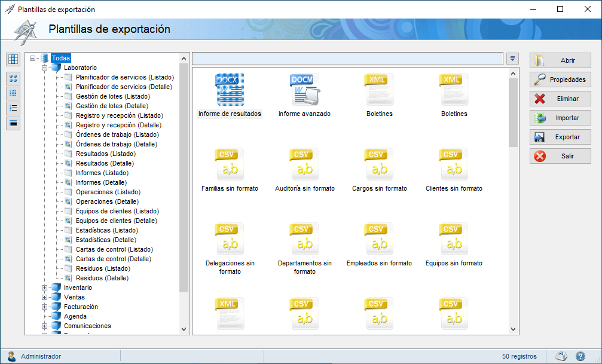Viewport: 602px width, 364px height.
Task: Select Resultados (Listado) tree item
Action: (106, 154)
